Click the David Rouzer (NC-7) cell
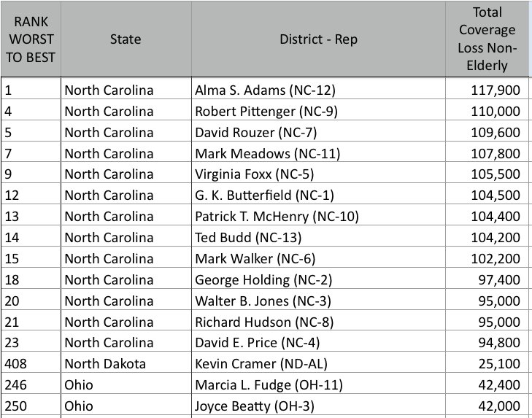 (318, 132)
